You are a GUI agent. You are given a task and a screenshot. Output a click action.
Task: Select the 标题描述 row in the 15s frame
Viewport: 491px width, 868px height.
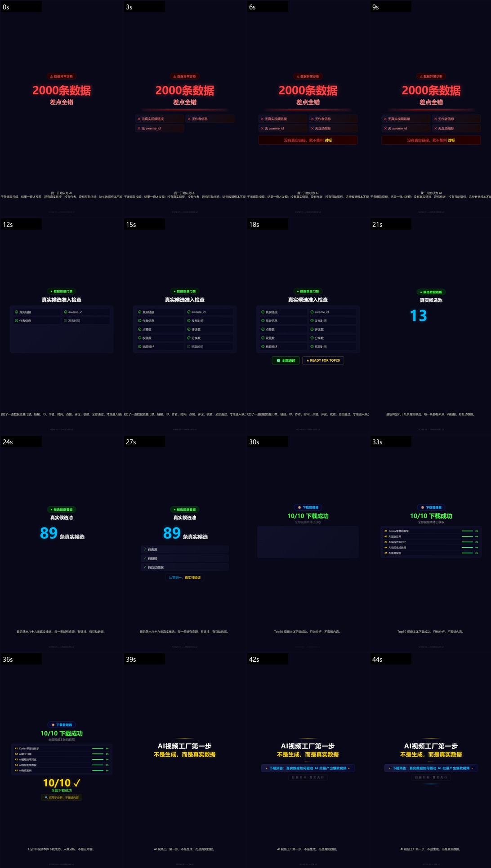click(160, 347)
